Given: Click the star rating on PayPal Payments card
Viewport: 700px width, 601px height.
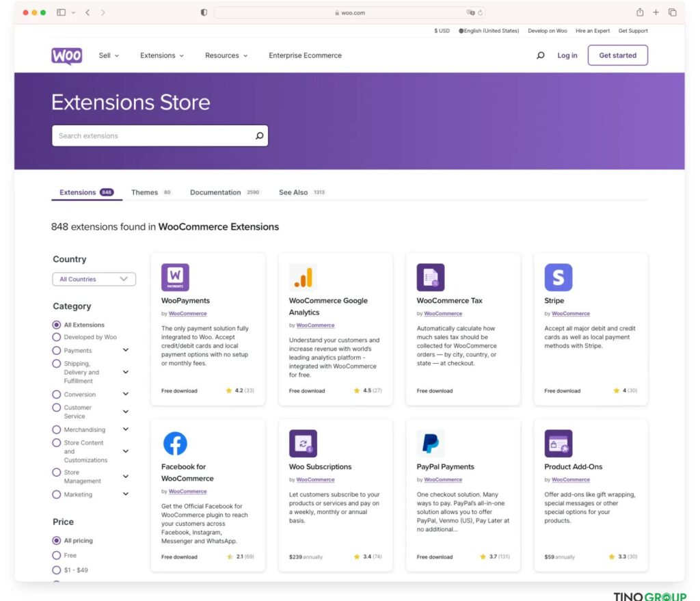Looking at the screenshot, I should tap(495, 557).
